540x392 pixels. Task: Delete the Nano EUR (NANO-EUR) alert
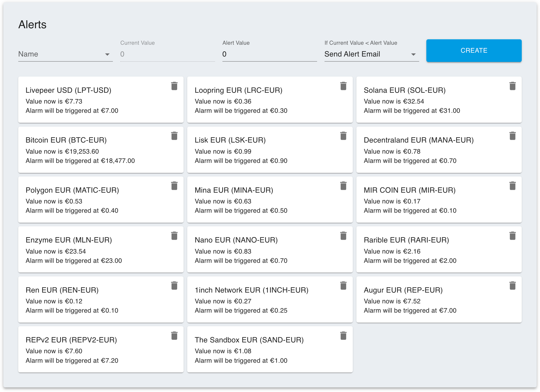[x=343, y=236]
